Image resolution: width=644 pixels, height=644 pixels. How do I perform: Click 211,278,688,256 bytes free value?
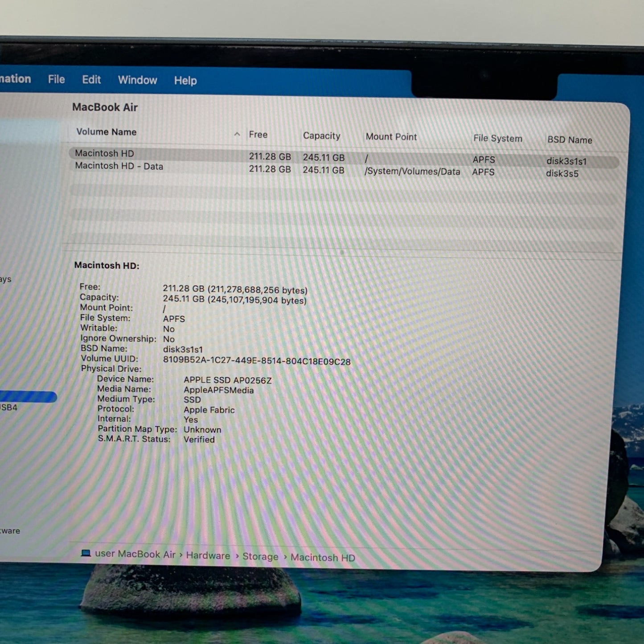[x=258, y=290]
